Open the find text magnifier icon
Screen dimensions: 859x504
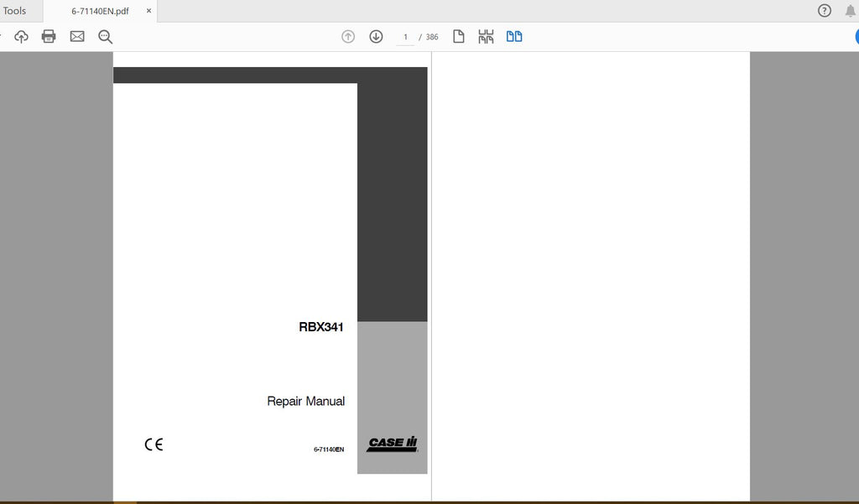tap(105, 37)
